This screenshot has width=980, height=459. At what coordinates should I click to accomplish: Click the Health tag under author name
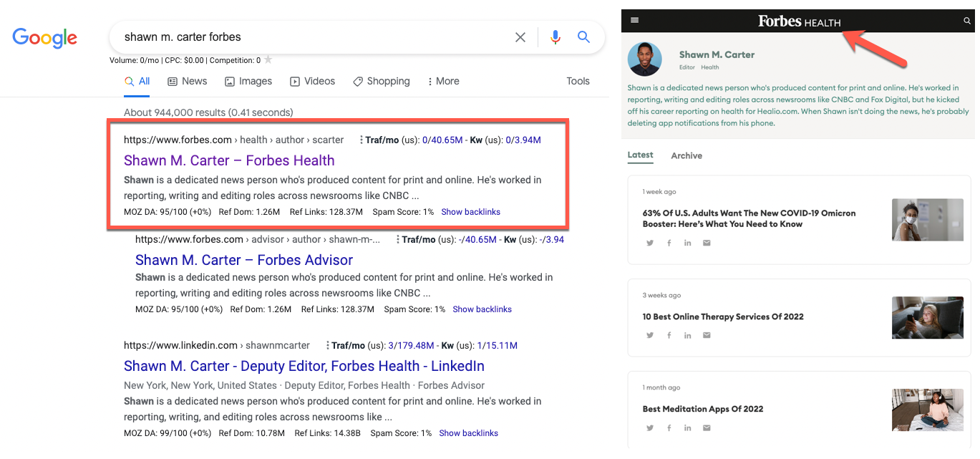710,68
